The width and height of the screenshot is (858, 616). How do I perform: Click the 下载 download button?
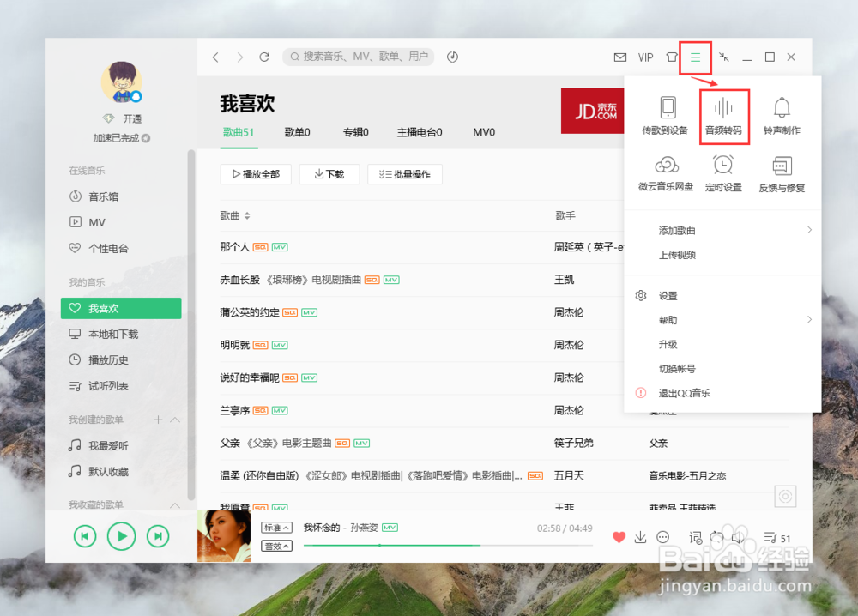point(329,174)
